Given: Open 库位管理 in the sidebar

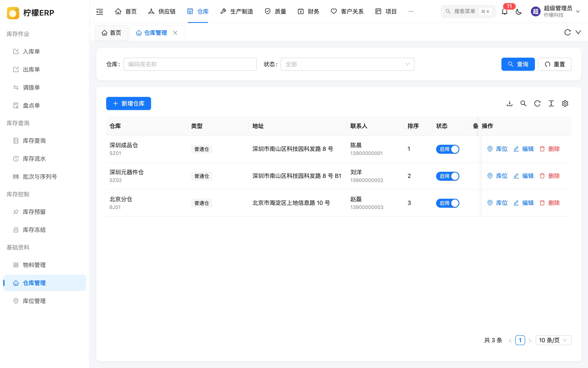Looking at the screenshot, I should 45,301.
